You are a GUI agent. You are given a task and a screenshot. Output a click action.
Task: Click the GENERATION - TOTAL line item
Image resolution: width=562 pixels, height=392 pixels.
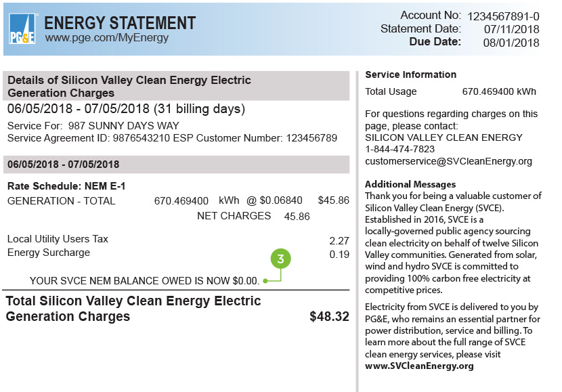click(178, 200)
